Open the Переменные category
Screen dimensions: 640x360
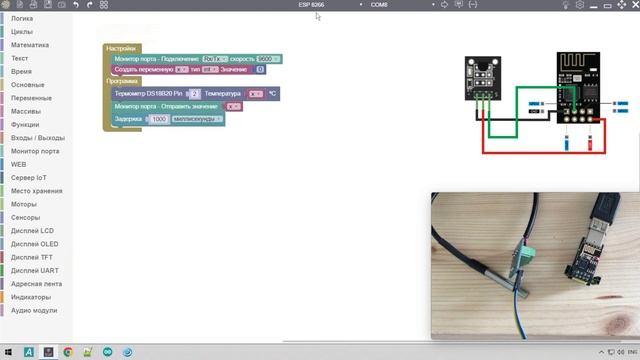coord(31,98)
